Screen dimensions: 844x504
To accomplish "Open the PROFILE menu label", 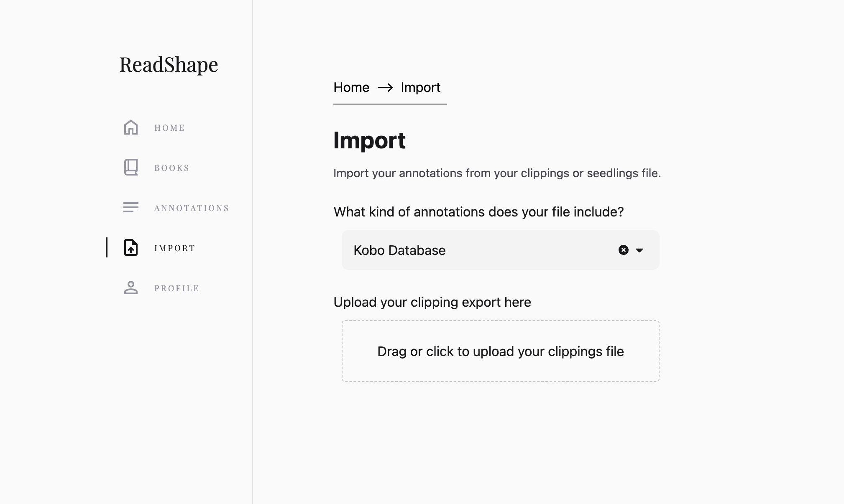I will [x=176, y=288].
